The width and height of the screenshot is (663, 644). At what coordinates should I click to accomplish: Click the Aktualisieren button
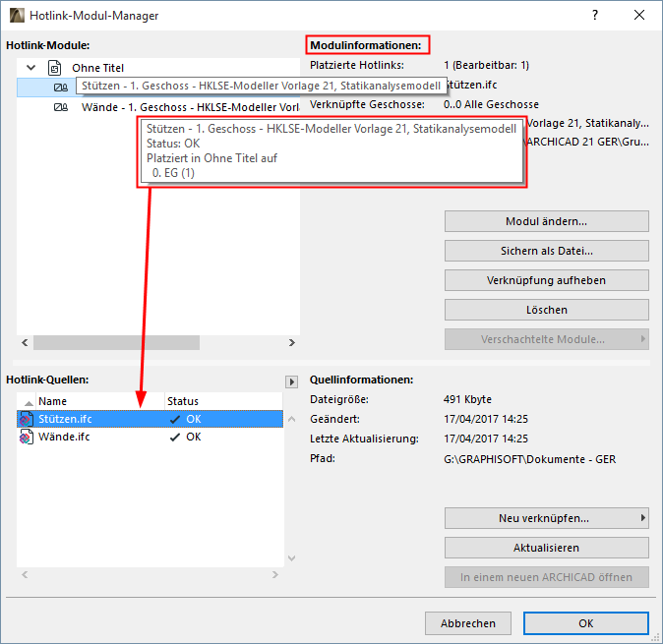[546, 548]
